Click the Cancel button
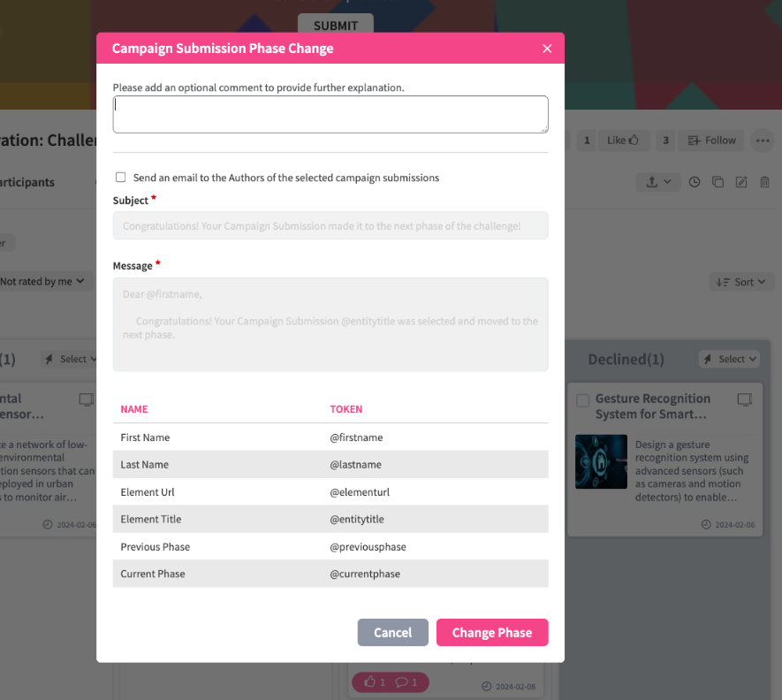The width and height of the screenshot is (782, 700). (392, 633)
